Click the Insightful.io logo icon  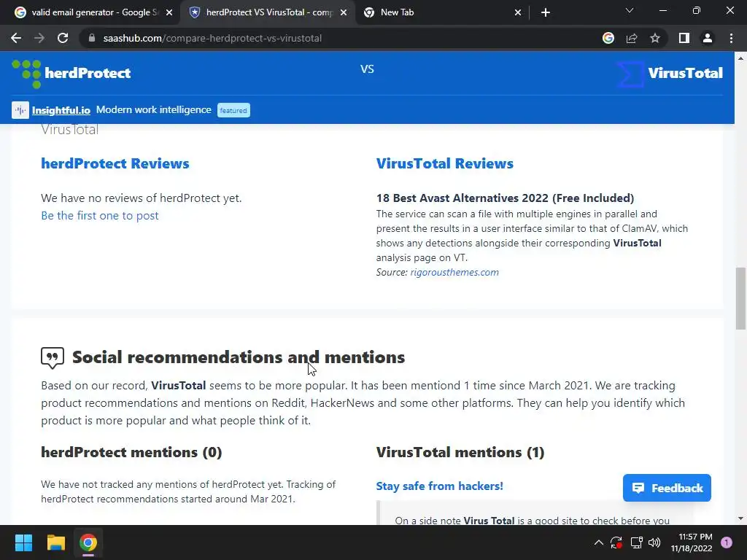pos(20,110)
